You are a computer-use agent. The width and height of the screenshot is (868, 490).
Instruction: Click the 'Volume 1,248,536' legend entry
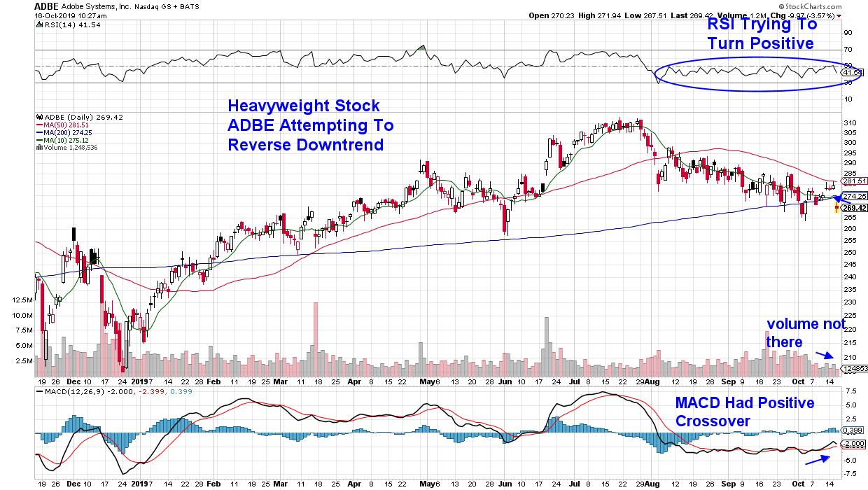pos(66,148)
